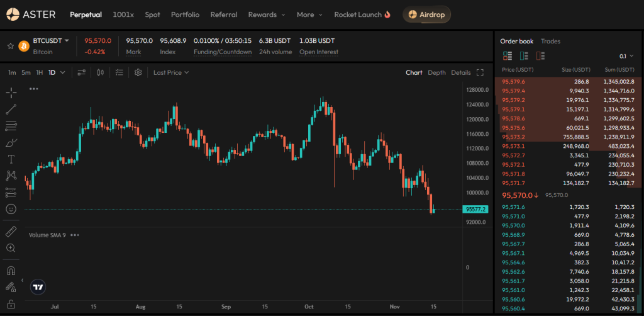Toggle lock all drawing tools
The width and height of the screenshot is (644, 316).
click(x=11, y=304)
